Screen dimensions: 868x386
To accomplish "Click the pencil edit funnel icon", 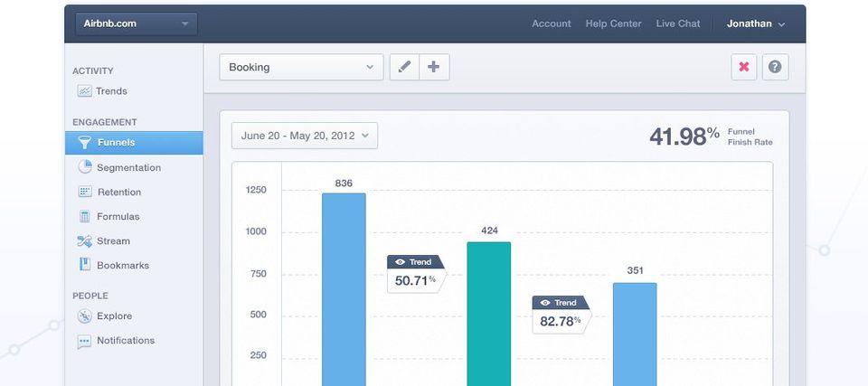I will pos(405,67).
